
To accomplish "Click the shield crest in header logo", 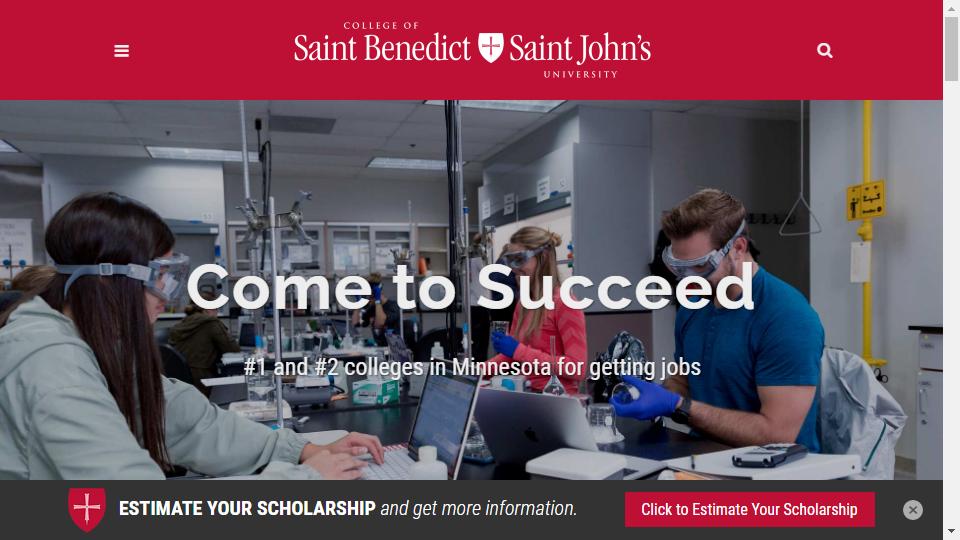I will tap(490, 47).
